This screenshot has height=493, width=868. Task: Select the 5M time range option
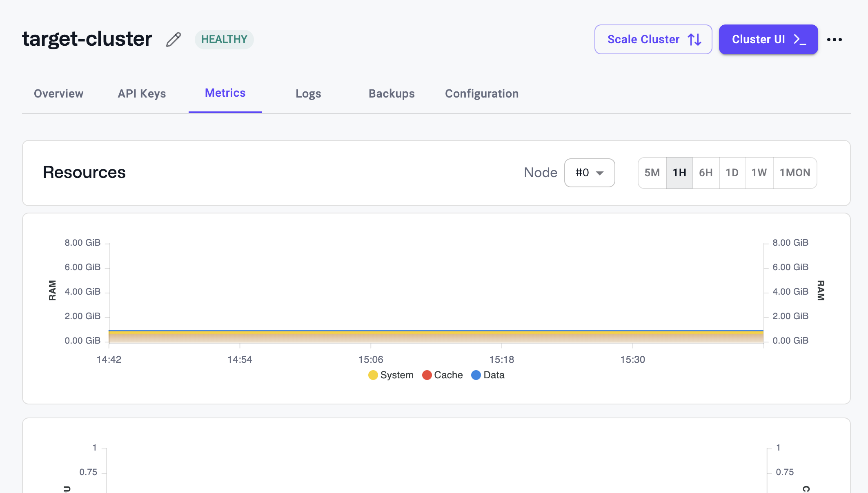651,173
